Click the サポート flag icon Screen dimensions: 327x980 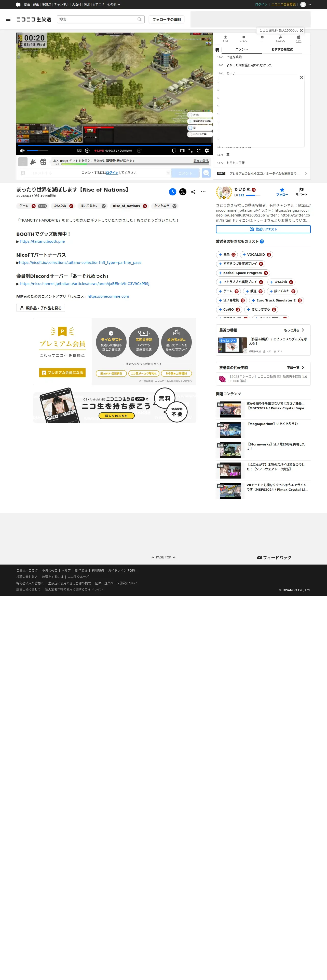[301, 192]
